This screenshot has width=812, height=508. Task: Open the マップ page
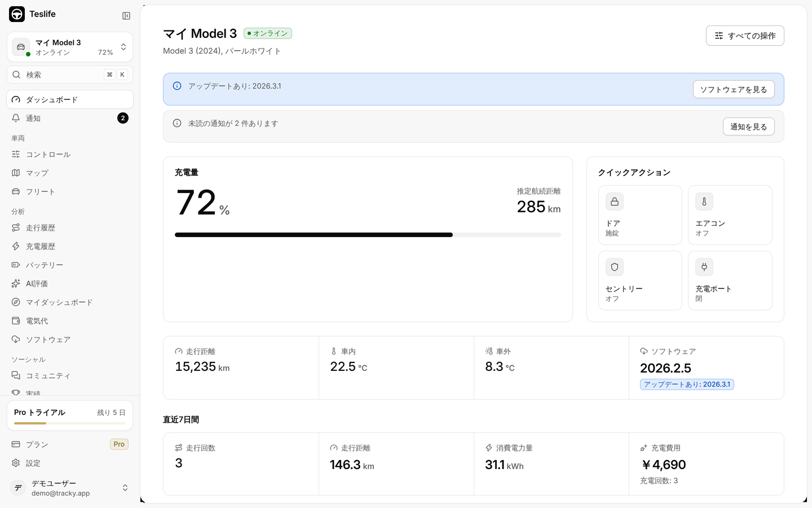click(x=70, y=173)
